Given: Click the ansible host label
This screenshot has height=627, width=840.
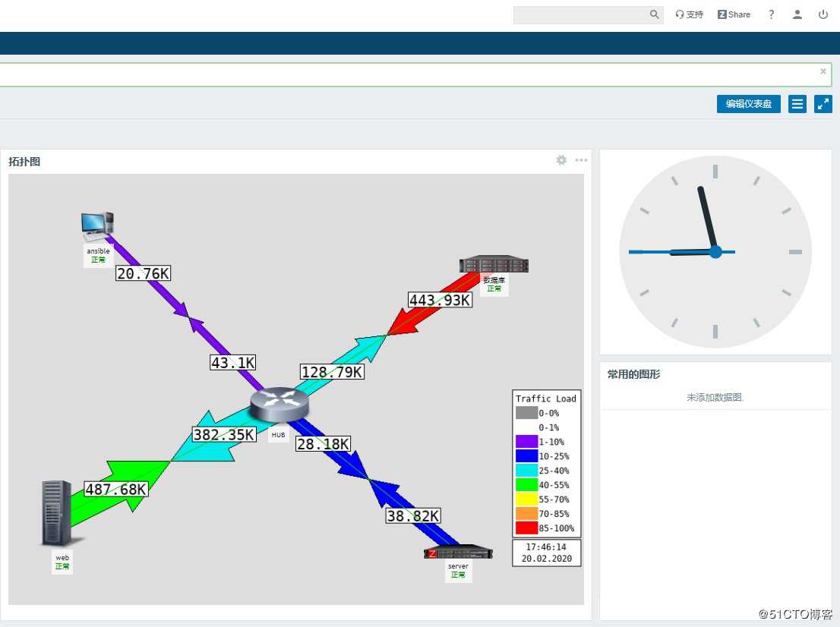Looking at the screenshot, I should [x=98, y=250].
